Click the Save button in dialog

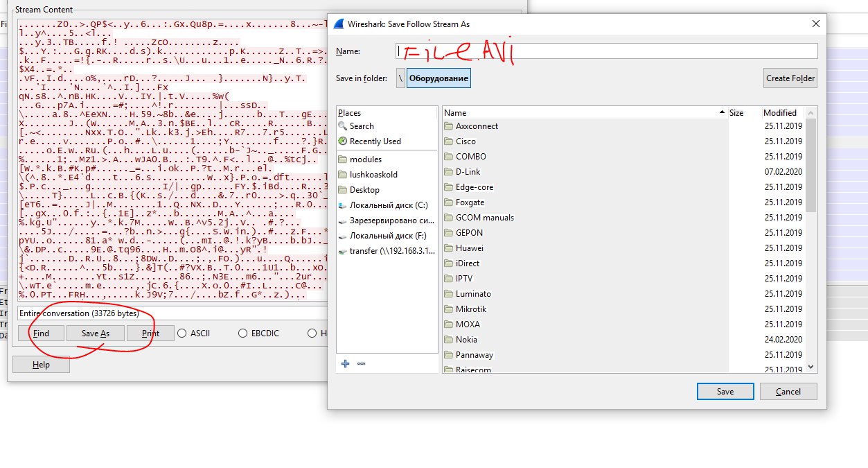click(725, 392)
